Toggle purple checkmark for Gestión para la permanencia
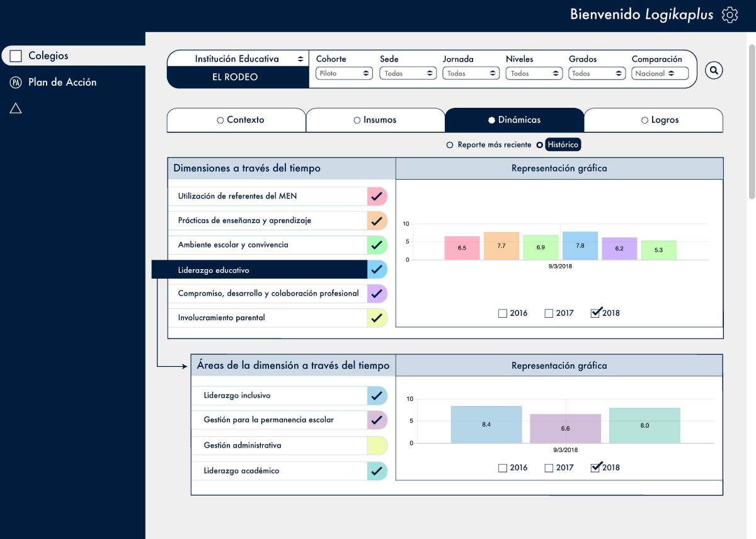The width and height of the screenshot is (756, 539). 377,420
